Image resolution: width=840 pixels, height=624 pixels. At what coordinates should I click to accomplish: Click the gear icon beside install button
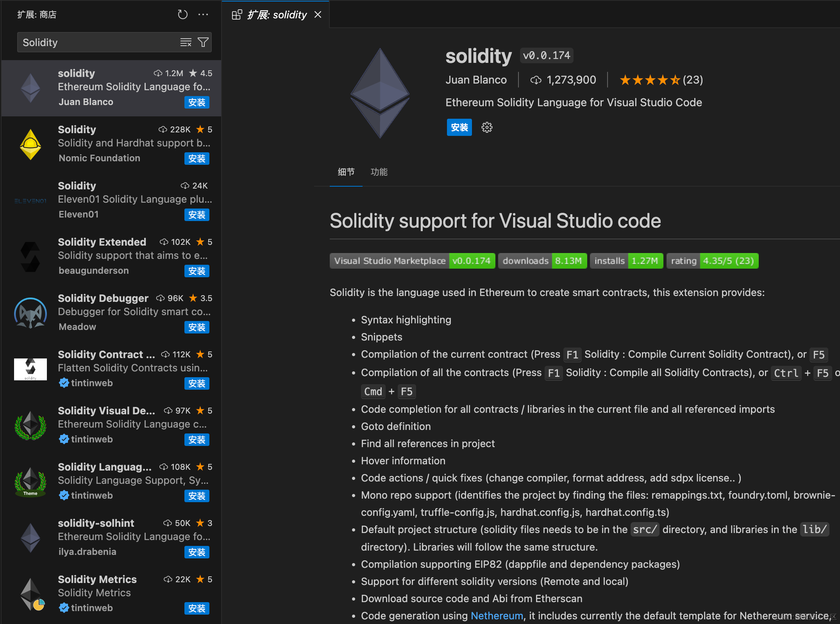point(487,127)
